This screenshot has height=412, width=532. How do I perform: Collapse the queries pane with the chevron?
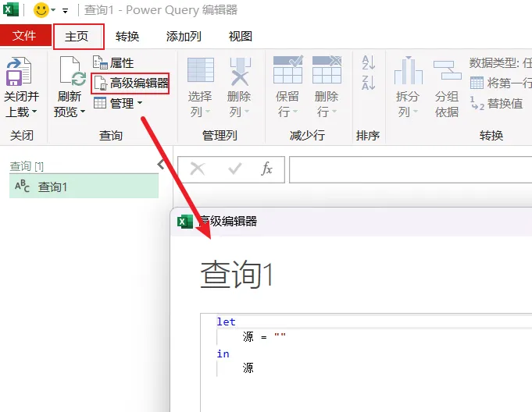tap(161, 165)
